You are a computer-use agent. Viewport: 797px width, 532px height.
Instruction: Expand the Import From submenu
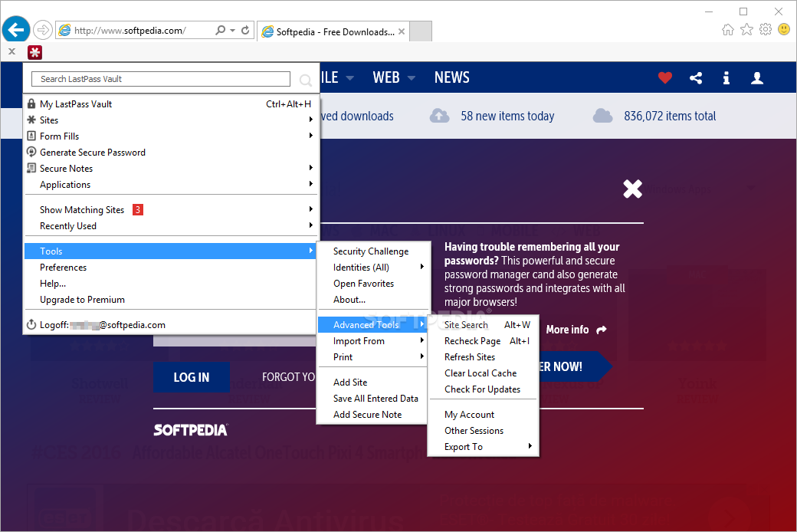click(x=372, y=341)
